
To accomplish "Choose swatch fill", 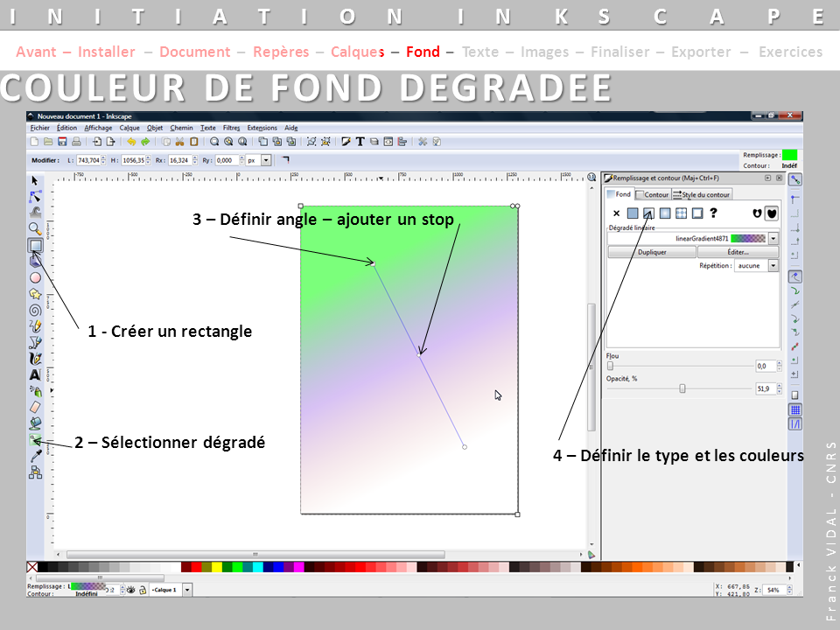I will coord(697,213).
